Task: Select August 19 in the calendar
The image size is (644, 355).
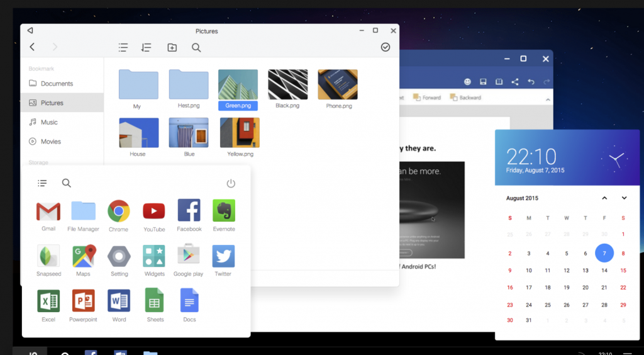Action: pos(567,288)
